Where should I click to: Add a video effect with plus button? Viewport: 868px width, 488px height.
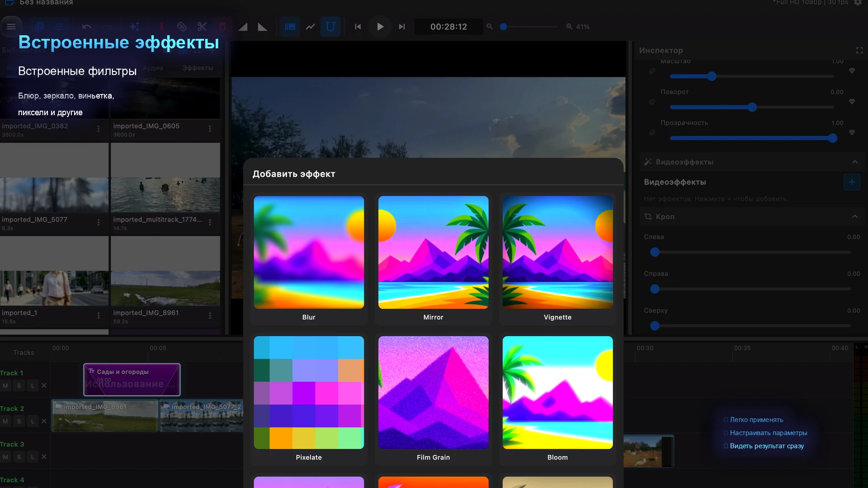pos(852,182)
